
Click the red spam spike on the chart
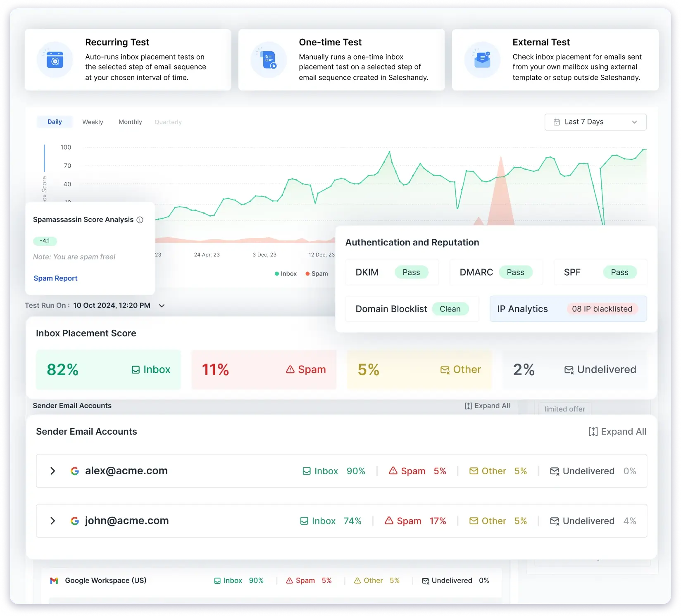tap(501, 194)
